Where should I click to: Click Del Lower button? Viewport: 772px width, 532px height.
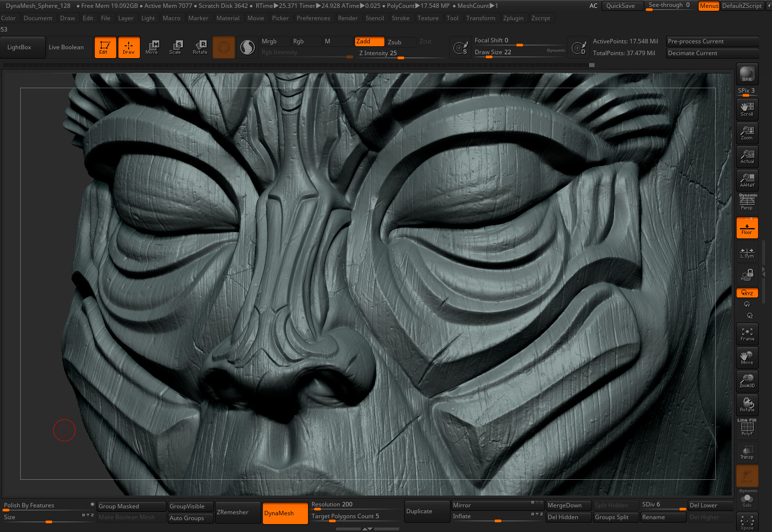[x=710, y=505]
